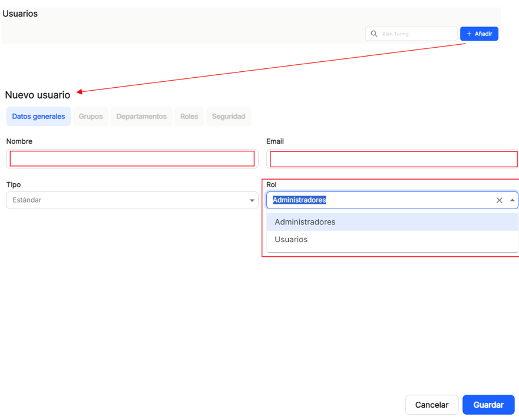Image resolution: width=519 pixels, height=420 pixels.
Task: Open the Departamentos tab
Action: point(141,117)
